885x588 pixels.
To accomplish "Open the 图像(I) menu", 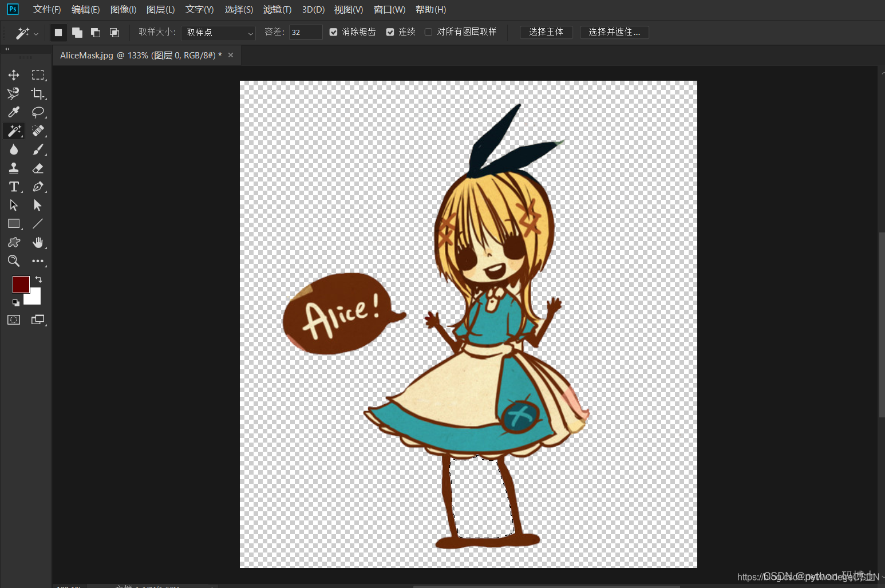I will coord(123,10).
